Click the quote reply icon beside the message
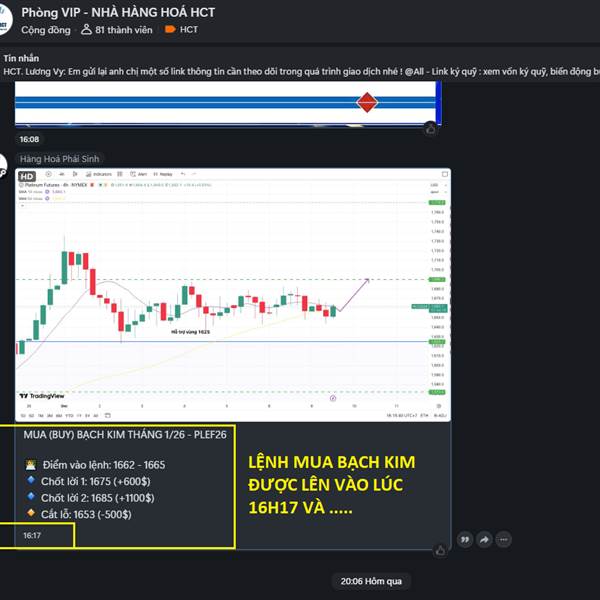 tap(465, 540)
